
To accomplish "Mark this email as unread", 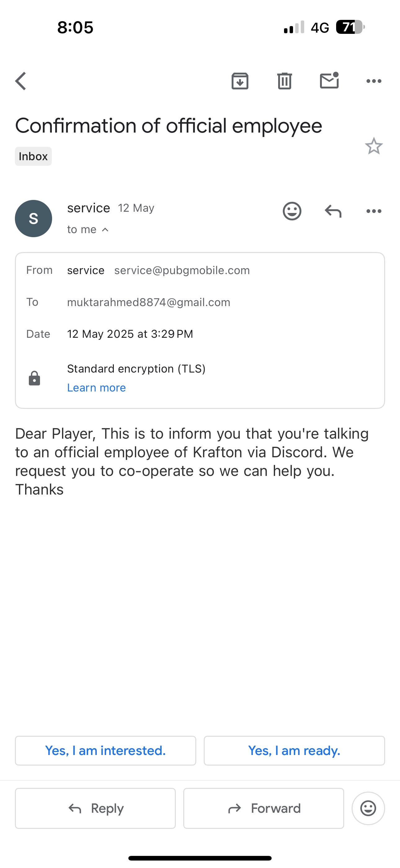I will click(x=329, y=81).
